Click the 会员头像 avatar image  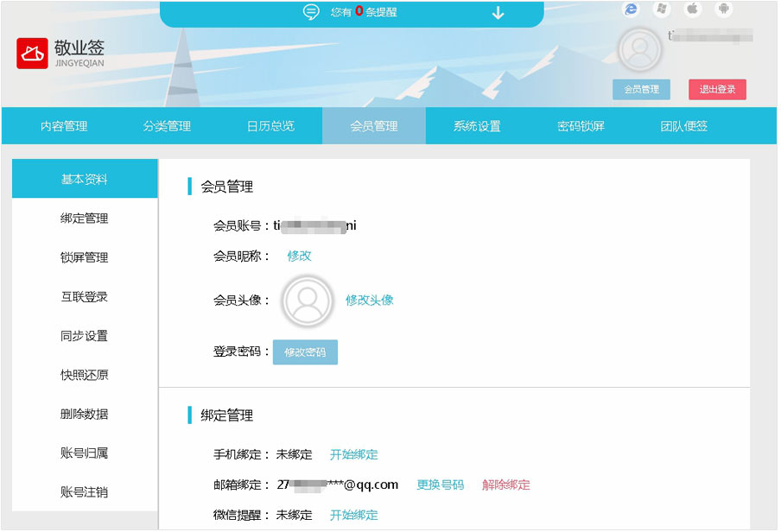click(308, 301)
